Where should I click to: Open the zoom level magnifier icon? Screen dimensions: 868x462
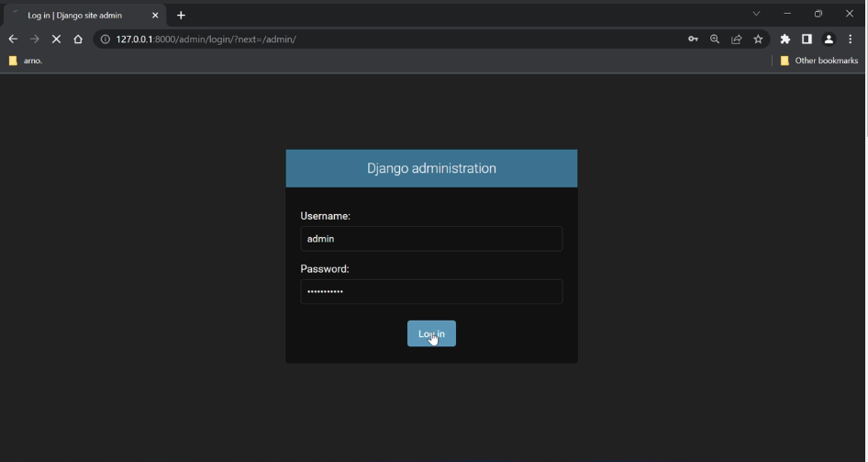coord(715,39)
